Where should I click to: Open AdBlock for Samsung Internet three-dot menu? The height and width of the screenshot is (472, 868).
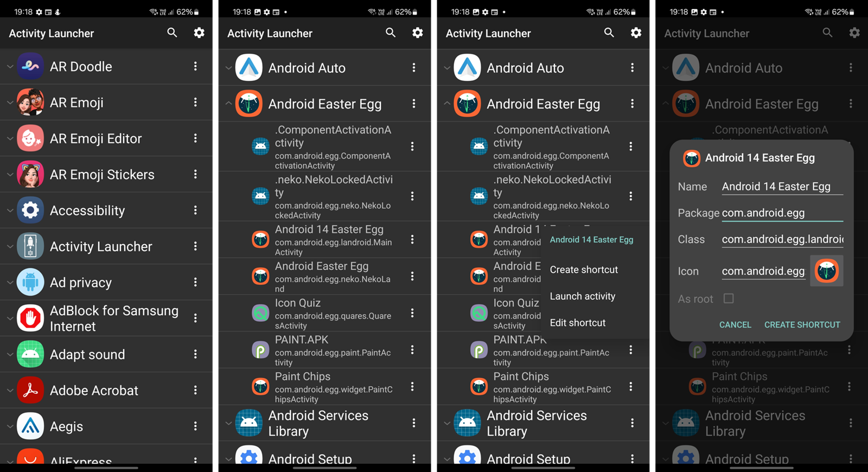coord(195,318)
